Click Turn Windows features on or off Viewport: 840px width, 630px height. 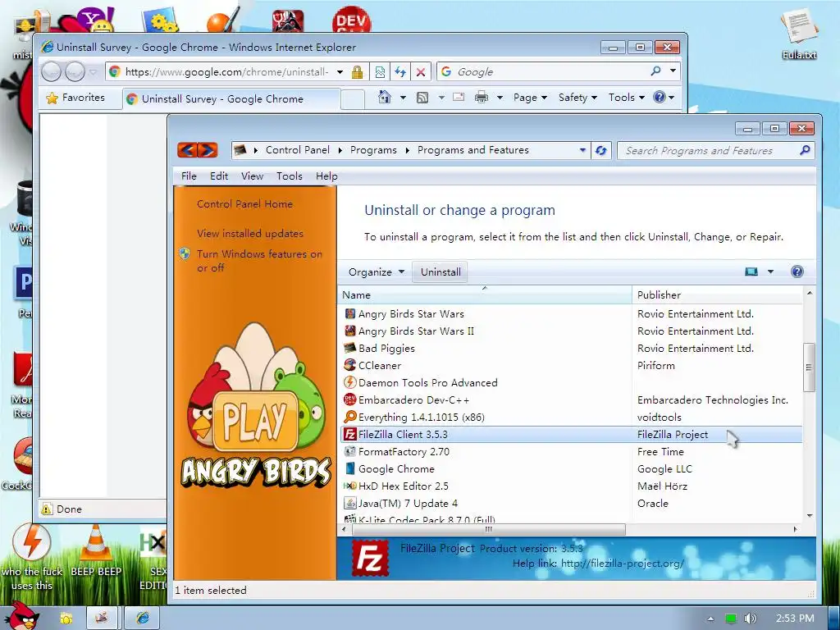pyautogui.click(x=260, y=260)
